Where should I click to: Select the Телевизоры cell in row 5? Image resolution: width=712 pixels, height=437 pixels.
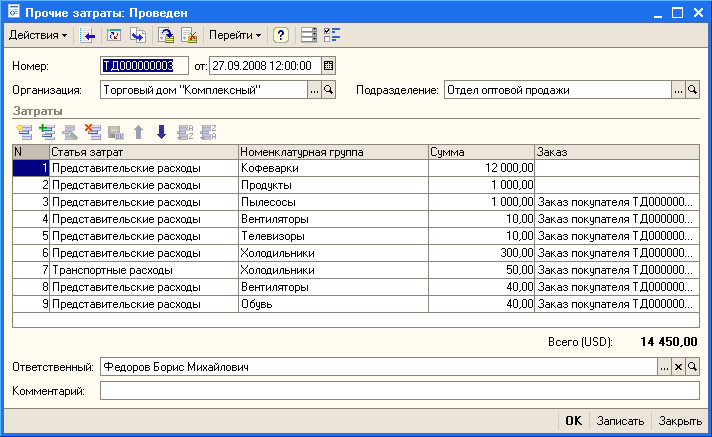click(333, 236)
